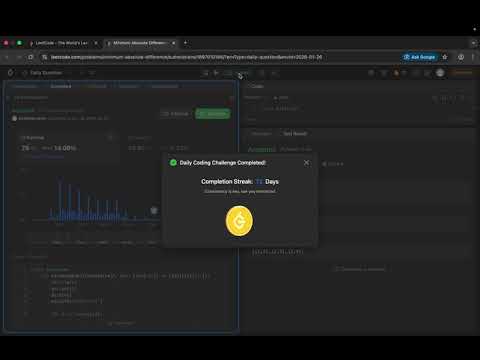Select the Testcase tab
This screenshot has width=480, height=360.
(262, 134)
